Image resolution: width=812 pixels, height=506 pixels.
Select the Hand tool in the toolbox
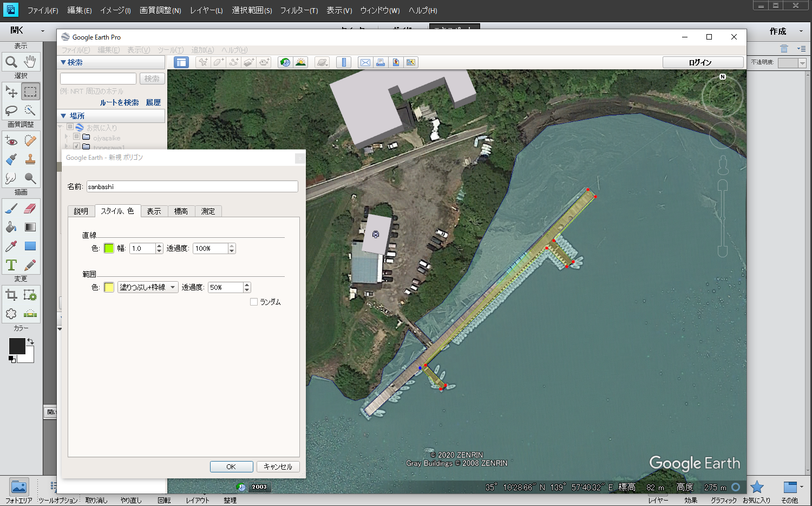(30, 62)
